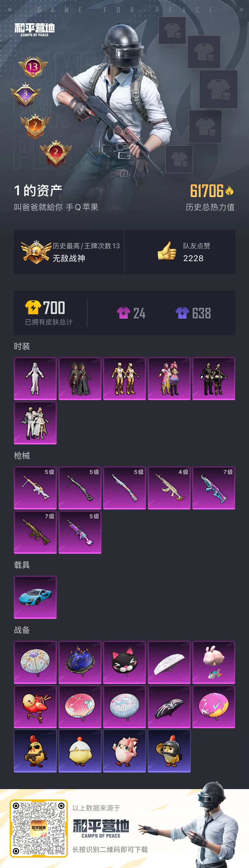Click the 历史总热力值 label
The width and height of the screenshot is (249, 868).
(x=210, y=207)
